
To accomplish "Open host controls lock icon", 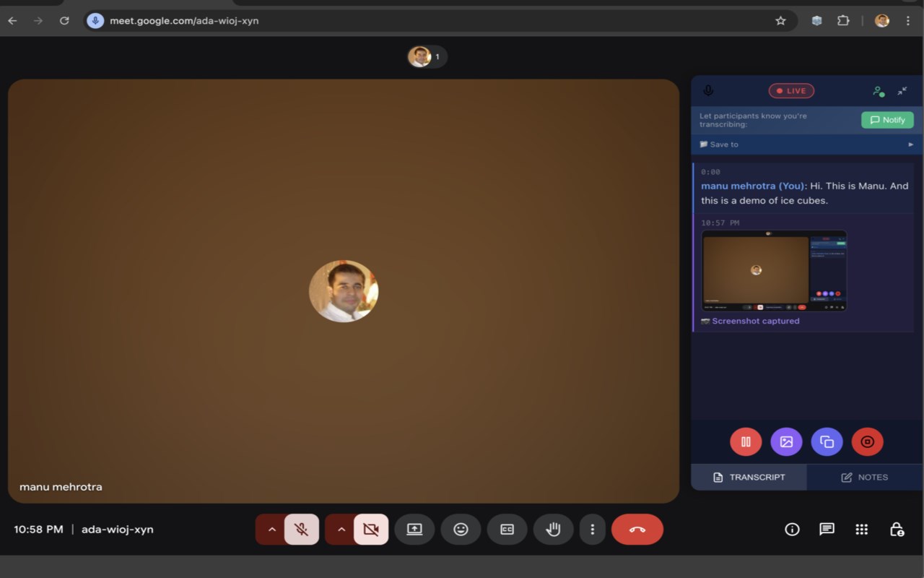I will (x=896, y=530).
